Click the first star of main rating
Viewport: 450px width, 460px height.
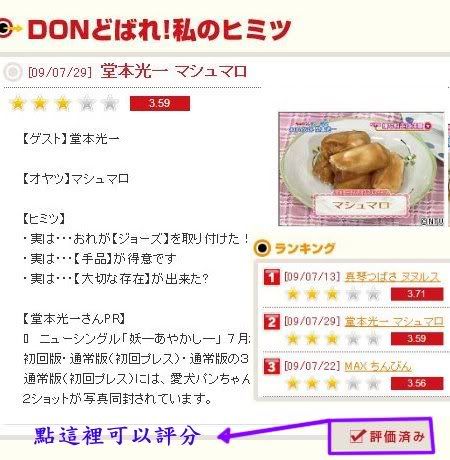coord(18,103)
